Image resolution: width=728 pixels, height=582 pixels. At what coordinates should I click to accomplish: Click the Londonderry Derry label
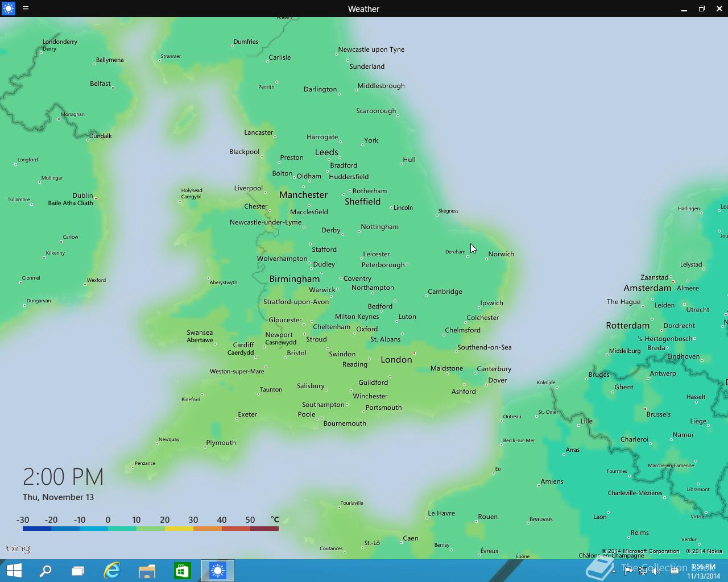click(60, 45)
